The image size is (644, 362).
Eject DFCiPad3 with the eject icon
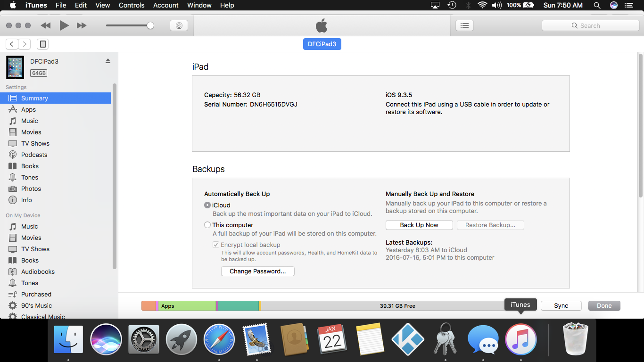pyautogui.click(x=107, y=61)
